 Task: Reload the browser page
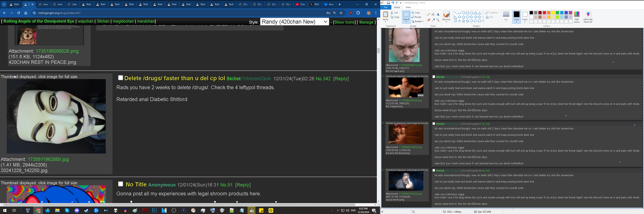click(x=18, y=13)
